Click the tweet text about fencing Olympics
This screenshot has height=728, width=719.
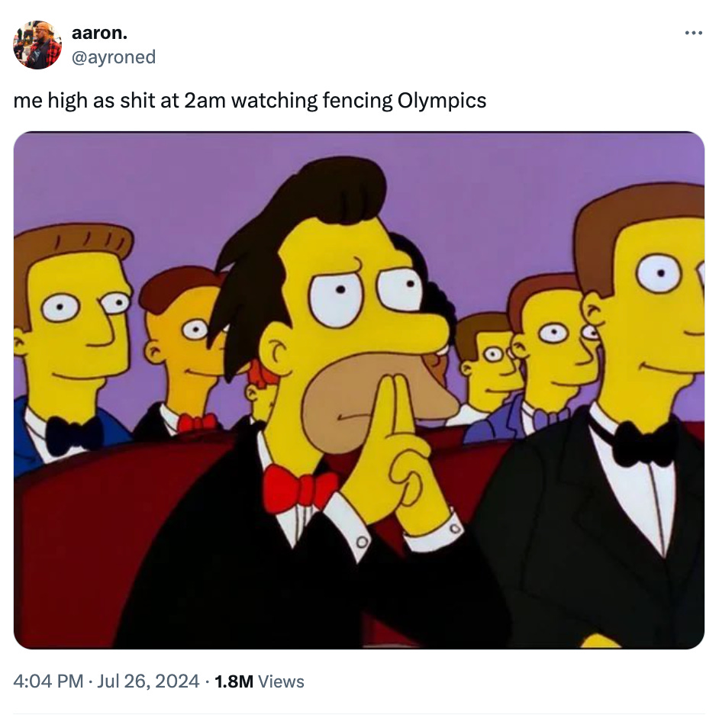pos(250,101)
